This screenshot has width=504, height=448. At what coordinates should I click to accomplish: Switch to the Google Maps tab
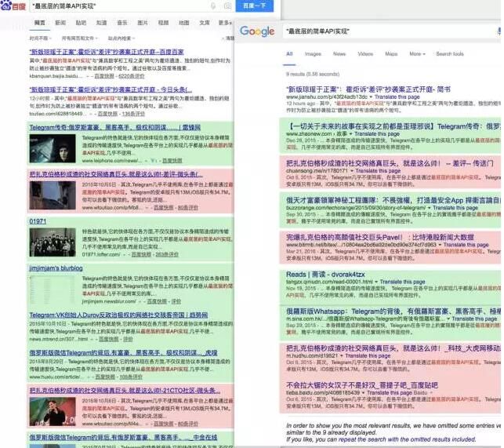point(391,54)
